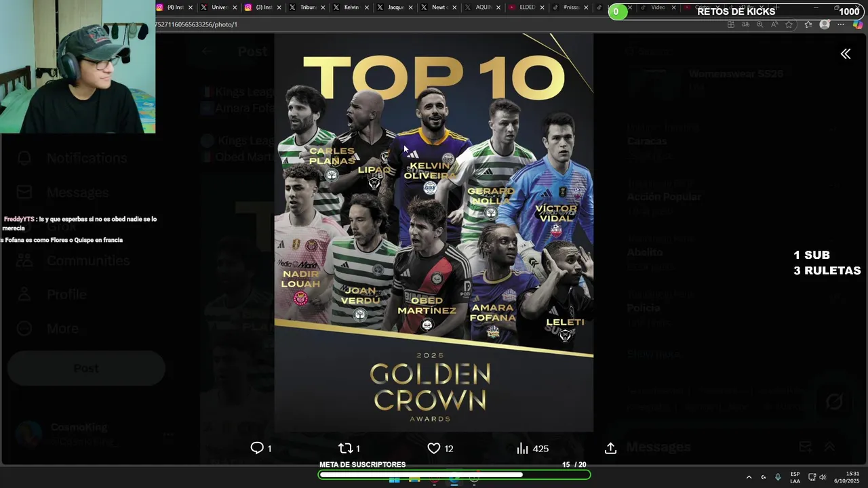Close the '(3) Inst' browser tab
The image size is (868, 488).
coord(279,7)
